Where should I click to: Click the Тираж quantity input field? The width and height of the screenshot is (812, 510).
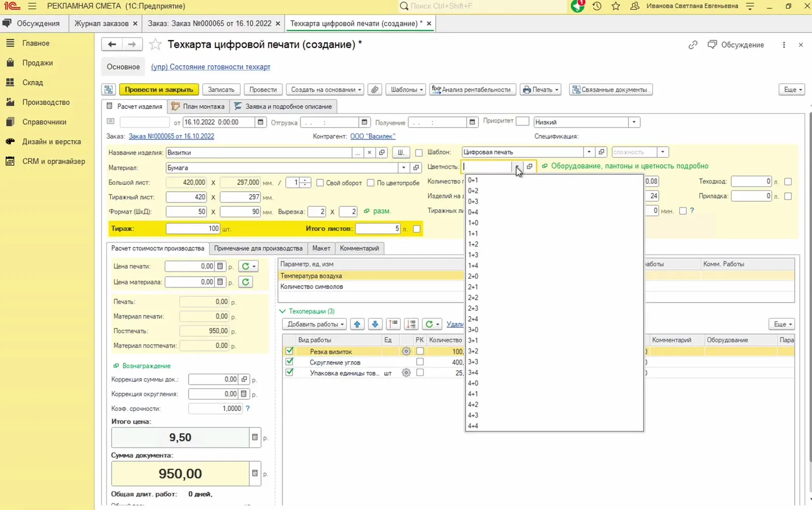193,229
